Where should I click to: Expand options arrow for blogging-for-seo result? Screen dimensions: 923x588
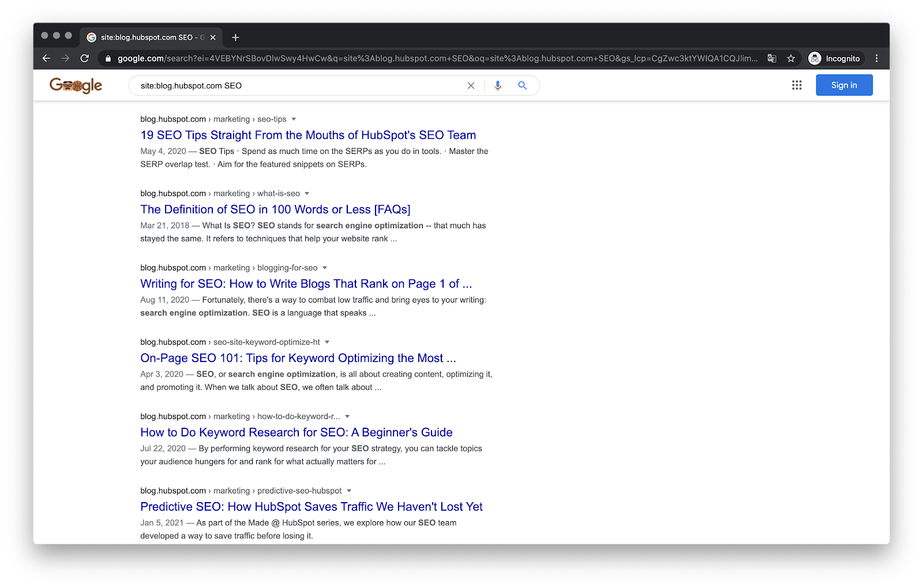[x=325, y=268]
